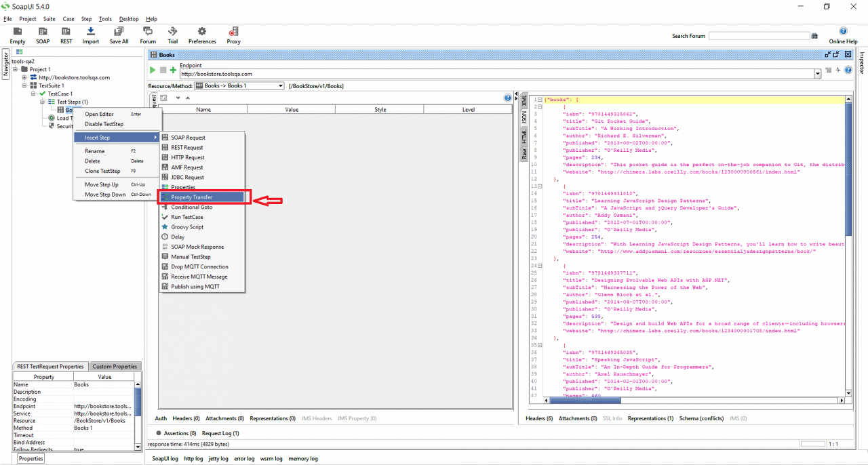Collapse JSON node on line 35
The width and height of the screenshot is (868, 465).
[540, 345]
